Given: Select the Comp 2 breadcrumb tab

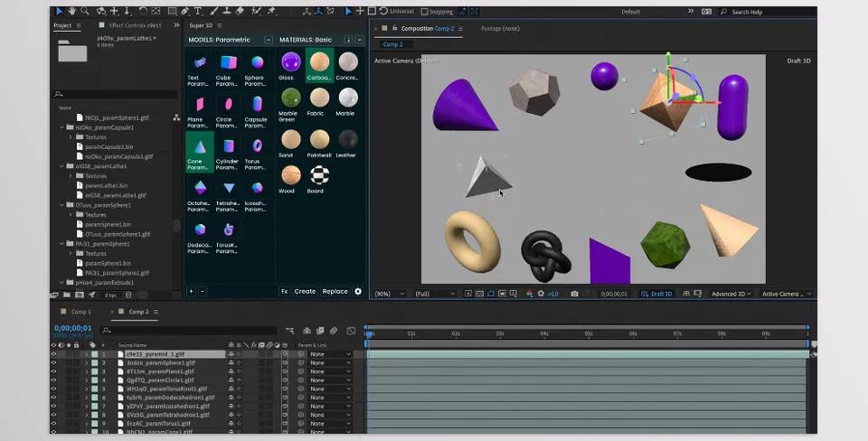Looking at the screenshot, I should pos(392,44).
